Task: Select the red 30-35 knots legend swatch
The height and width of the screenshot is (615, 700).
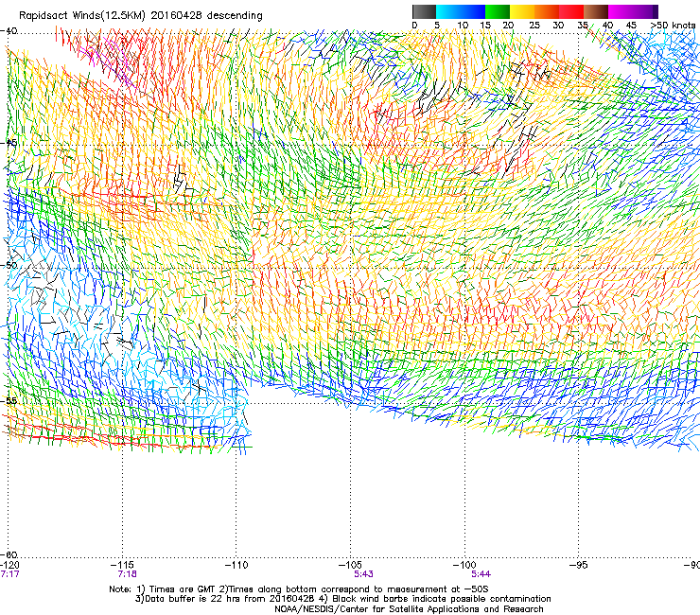Action: 571,11
